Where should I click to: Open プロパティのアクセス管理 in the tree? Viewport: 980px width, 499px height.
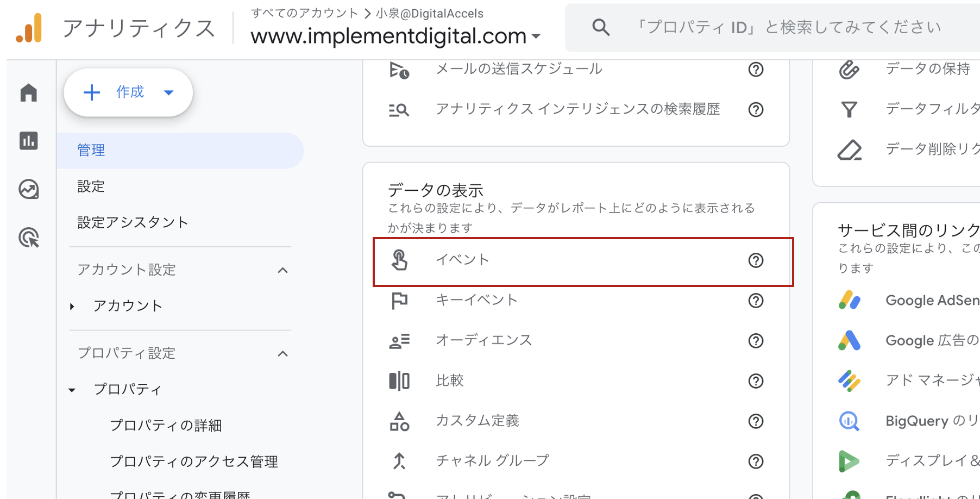[194, 461]
